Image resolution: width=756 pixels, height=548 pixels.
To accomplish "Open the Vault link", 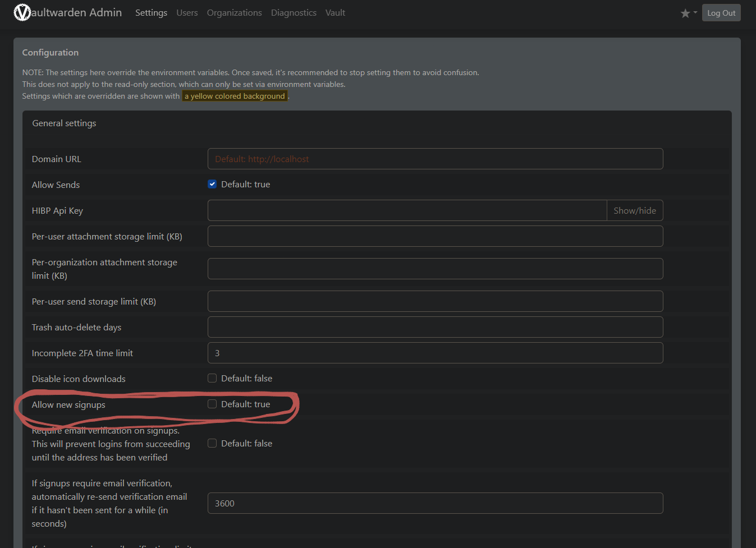I will pos(335,13).
